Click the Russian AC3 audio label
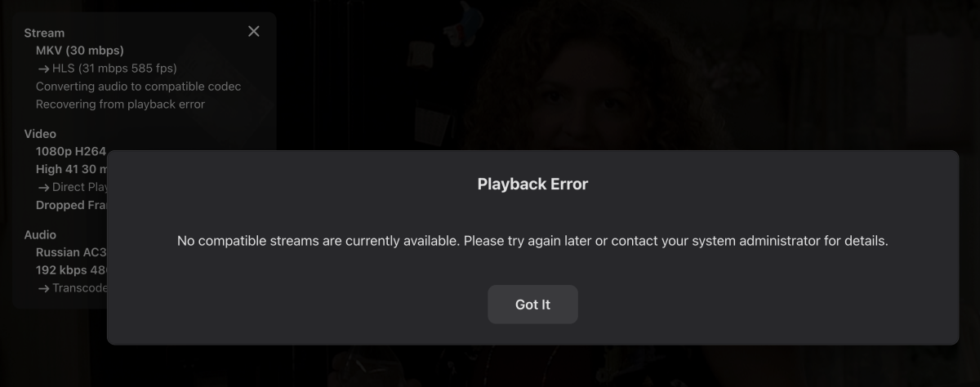 click(x=71, y=253)
